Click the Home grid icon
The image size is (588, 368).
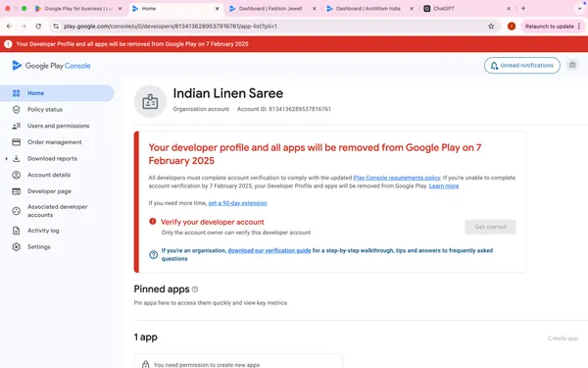16,93
